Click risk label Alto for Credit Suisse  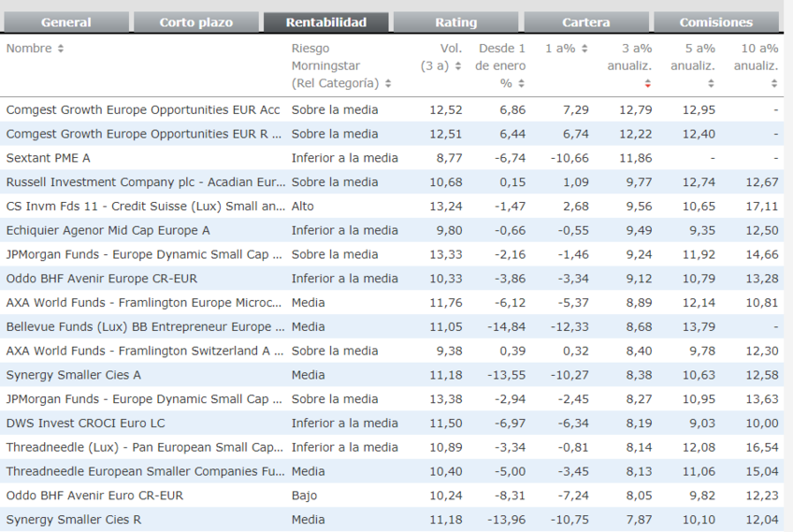pos(302,207)
